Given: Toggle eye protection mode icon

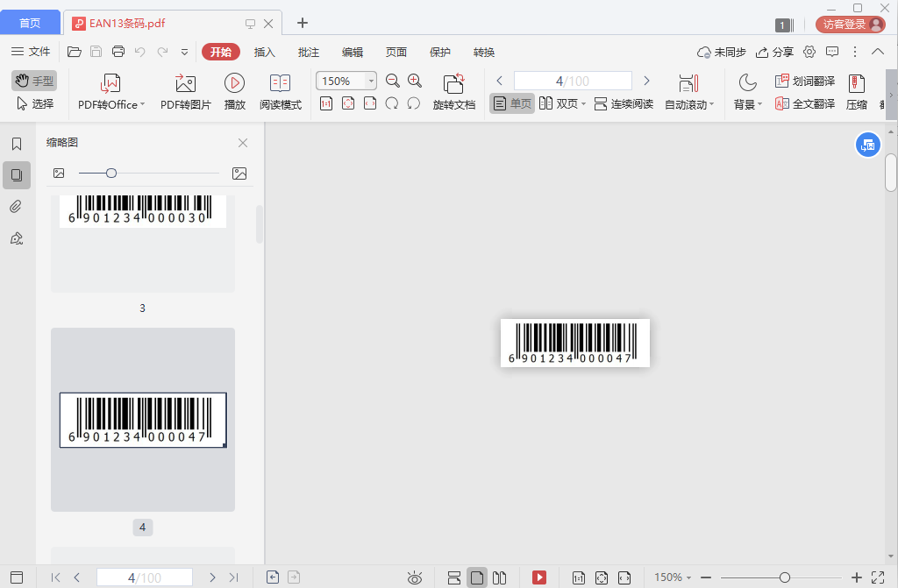Looking at the screenshot, I should pos(415,577).
